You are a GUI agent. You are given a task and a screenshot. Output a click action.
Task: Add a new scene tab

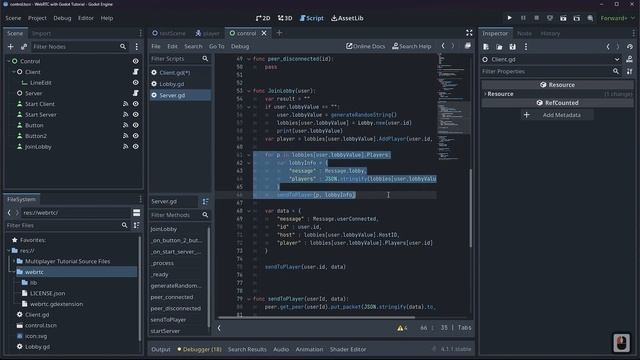tap(279, 33)
